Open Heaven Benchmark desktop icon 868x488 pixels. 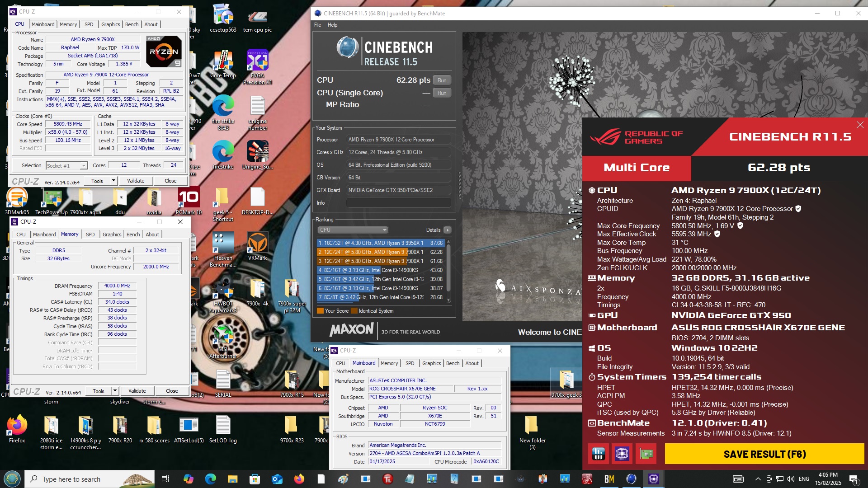point(223,249)
